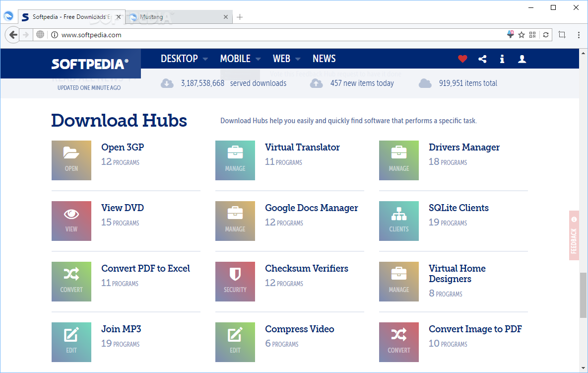Click the crop screenshot icon in toolbar
This screenshot has width=588, height=373.
coord(562,35)
